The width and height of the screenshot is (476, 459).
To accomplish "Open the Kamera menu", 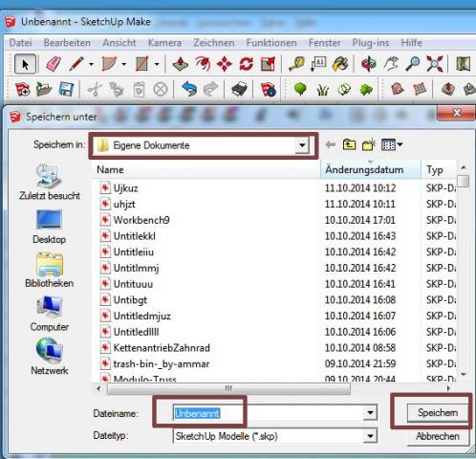I will pos(164,42).
